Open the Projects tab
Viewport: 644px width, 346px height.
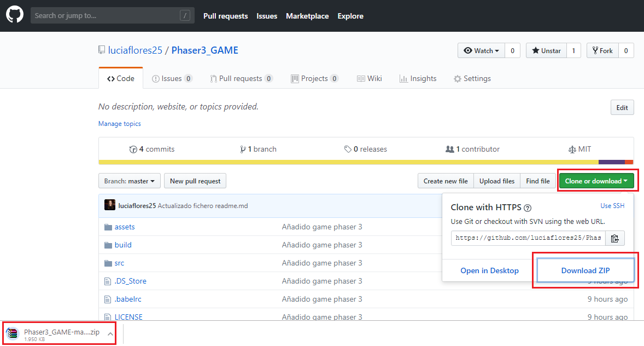[314, 79]
